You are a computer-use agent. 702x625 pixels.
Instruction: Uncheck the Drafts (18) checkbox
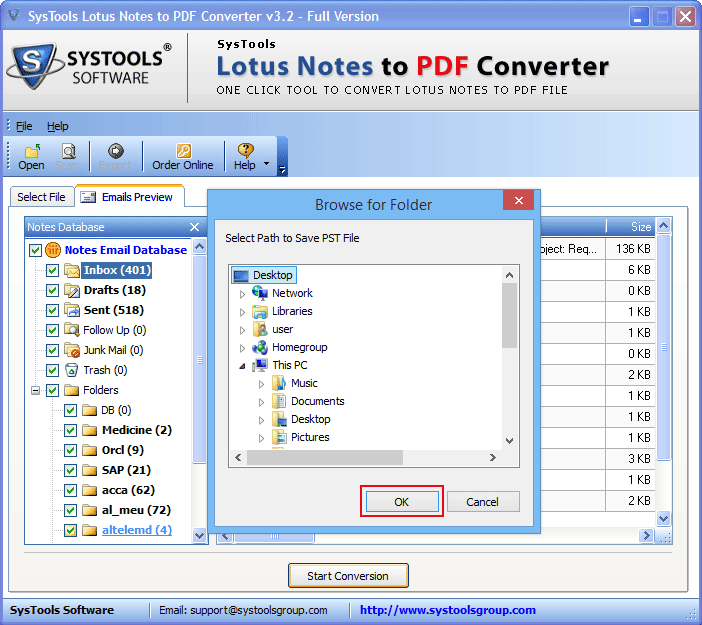(x=52, y=290)
